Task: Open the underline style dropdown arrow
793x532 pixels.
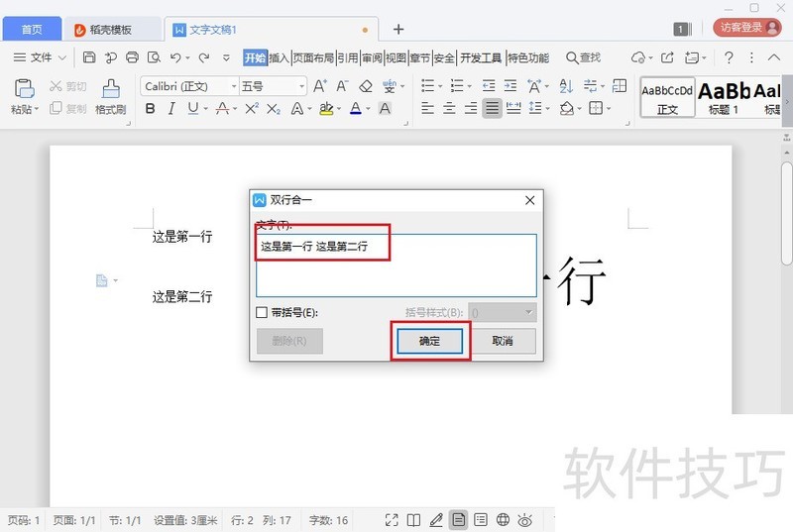Action: click(206, 109)
